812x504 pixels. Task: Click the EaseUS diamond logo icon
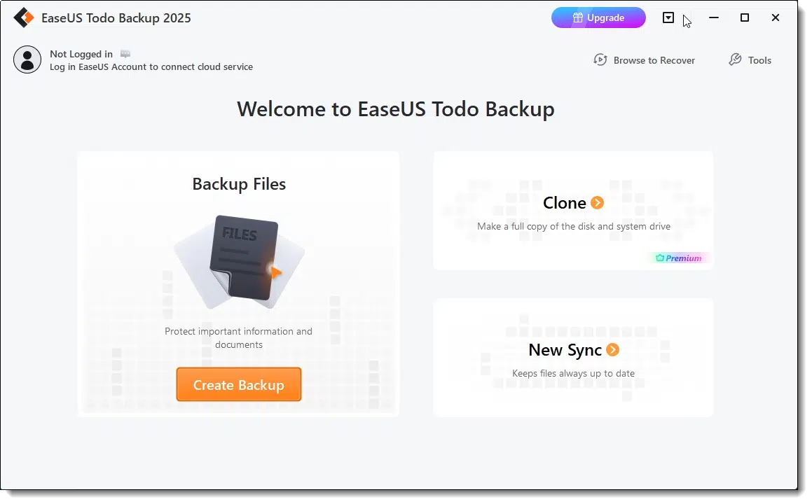point(24,17)
